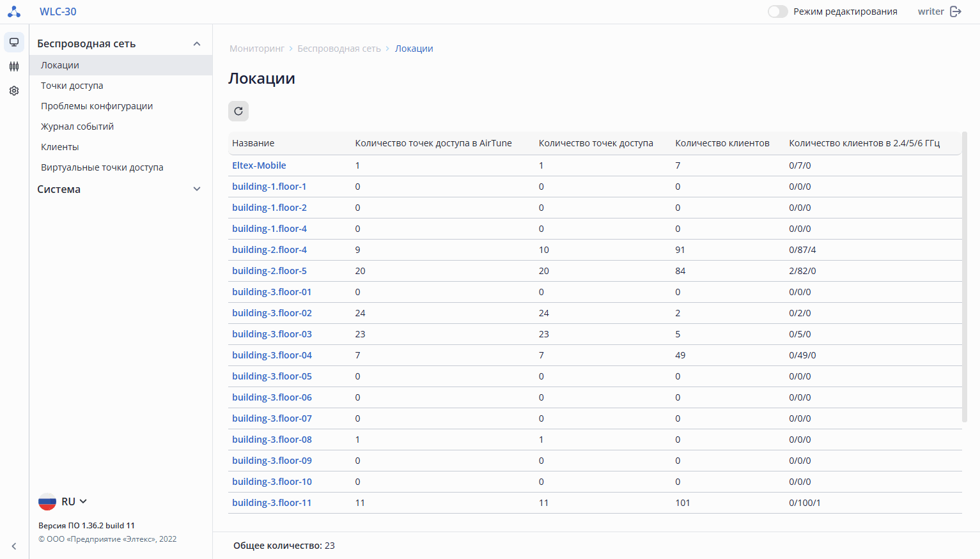Select Точки доступа in the sidebar
Screen dimensions: 980x559
click(x=72, y=86)
